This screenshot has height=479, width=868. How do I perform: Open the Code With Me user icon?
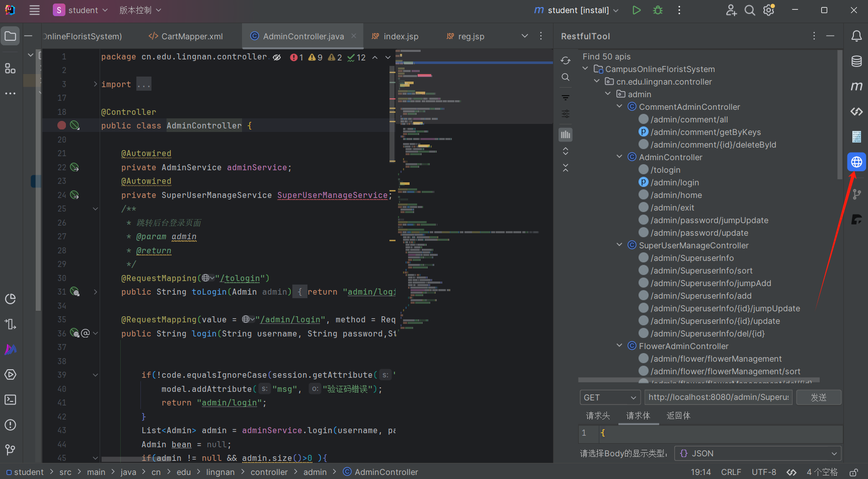click(731, 10)
